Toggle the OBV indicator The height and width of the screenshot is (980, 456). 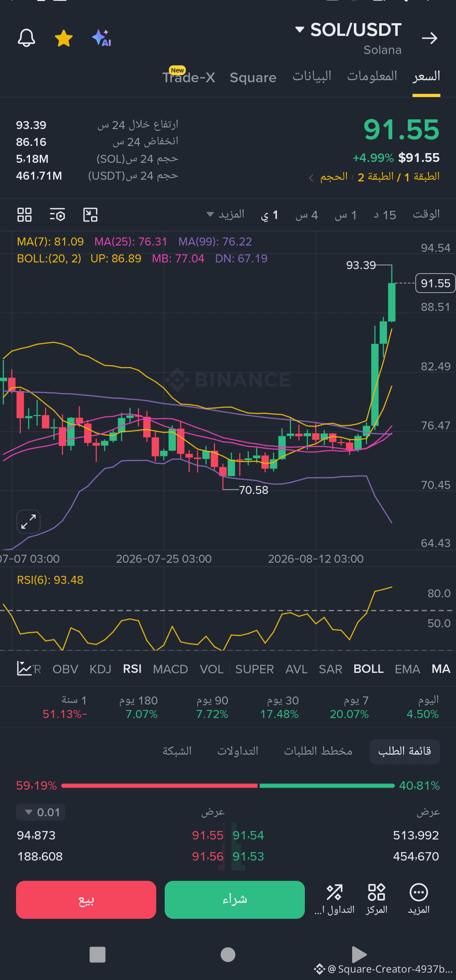[x=65, y=669]
